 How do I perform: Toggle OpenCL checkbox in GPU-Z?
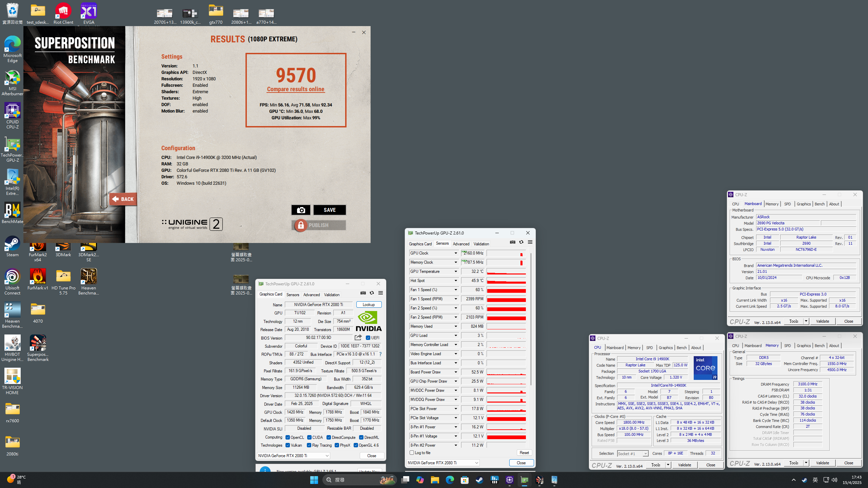(288, 438)
